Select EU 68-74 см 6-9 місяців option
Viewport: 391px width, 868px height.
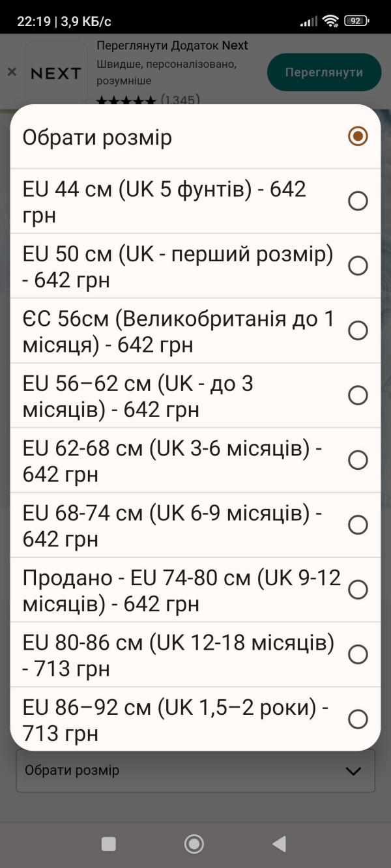point(358,525)
